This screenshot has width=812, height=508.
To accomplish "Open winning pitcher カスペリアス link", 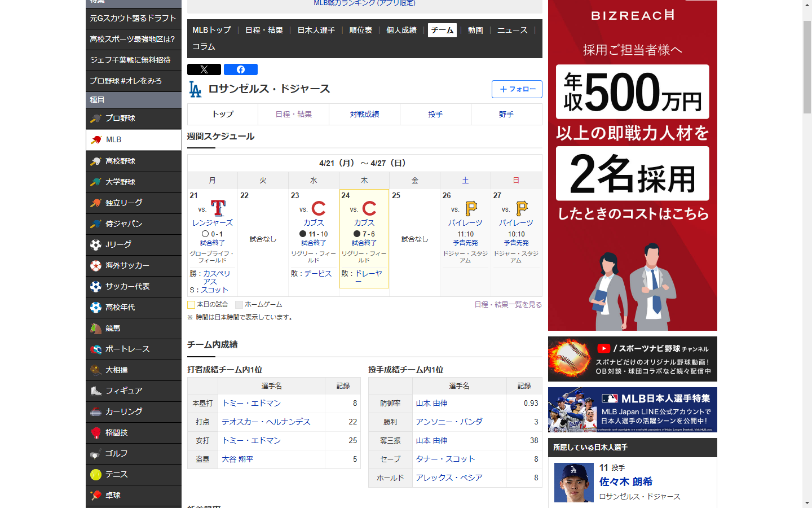I will coord(217,277).
